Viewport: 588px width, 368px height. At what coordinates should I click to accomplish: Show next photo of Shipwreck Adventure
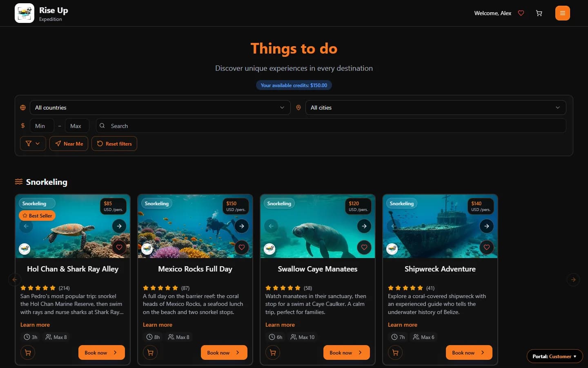(487, 226)
